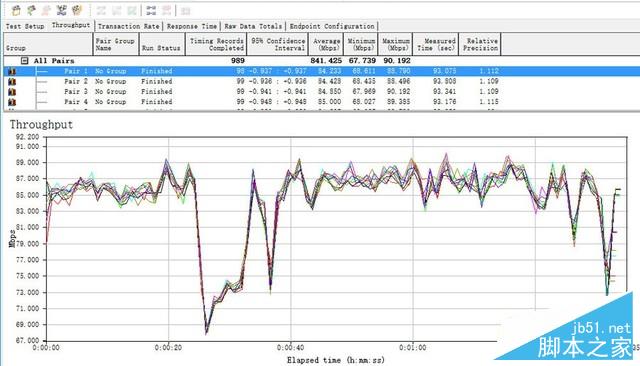Click the black double-pair toolbar icon
Image resolution: width=640 pixels, height=366 pixels.
click(x=151, y=10)
